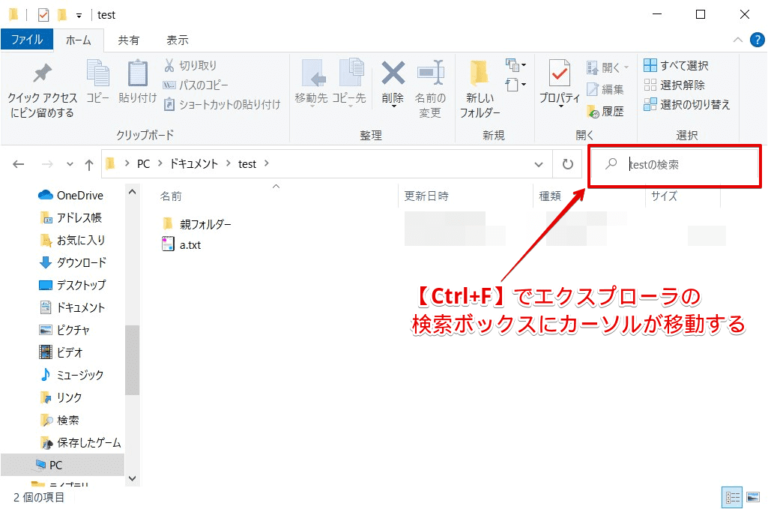The image size is (768, 509).
Task: Expand chevron after PC in address path
Action: tap(160, 164)
